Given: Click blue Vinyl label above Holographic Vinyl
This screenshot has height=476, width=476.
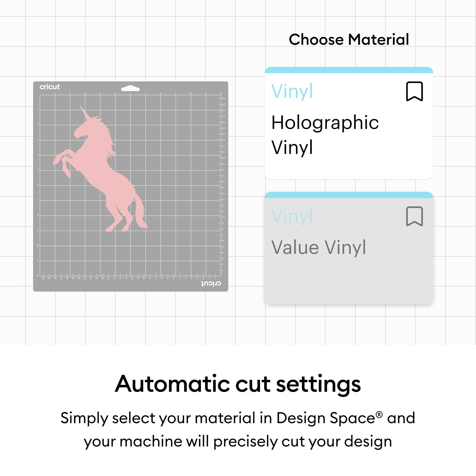Looking at the screenshot, I should point(292,91).
